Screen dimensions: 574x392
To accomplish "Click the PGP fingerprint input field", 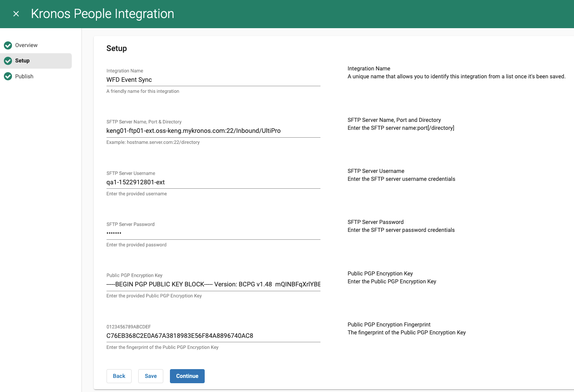I will (213, 336).
